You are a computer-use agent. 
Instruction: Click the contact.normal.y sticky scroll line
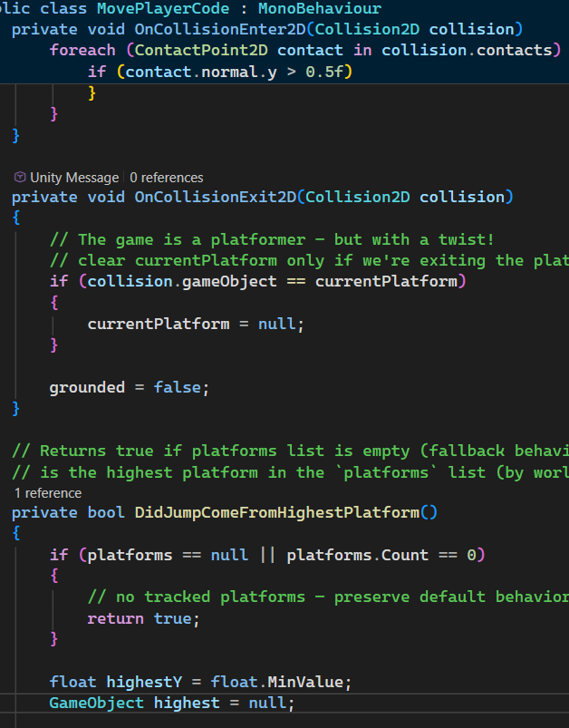pos(219,71)
